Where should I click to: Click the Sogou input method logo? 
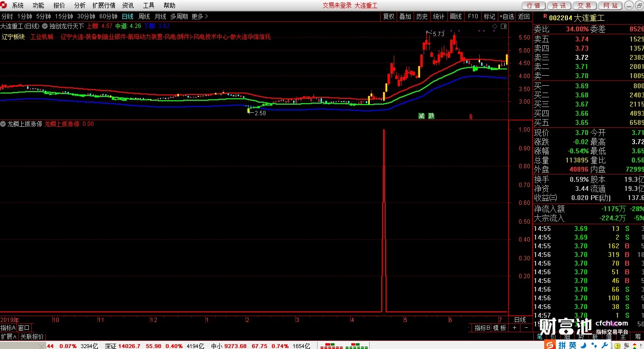click(x=550, y=345)
